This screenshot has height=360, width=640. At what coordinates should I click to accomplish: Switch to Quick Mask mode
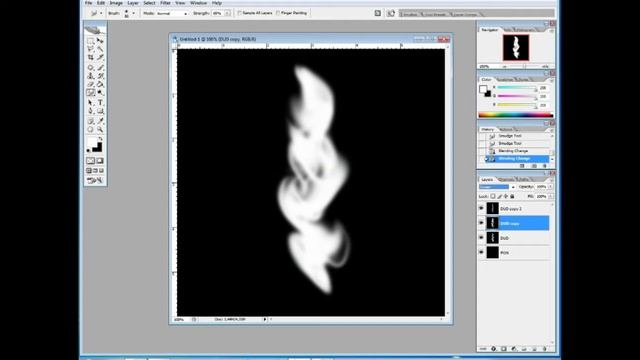100,161
